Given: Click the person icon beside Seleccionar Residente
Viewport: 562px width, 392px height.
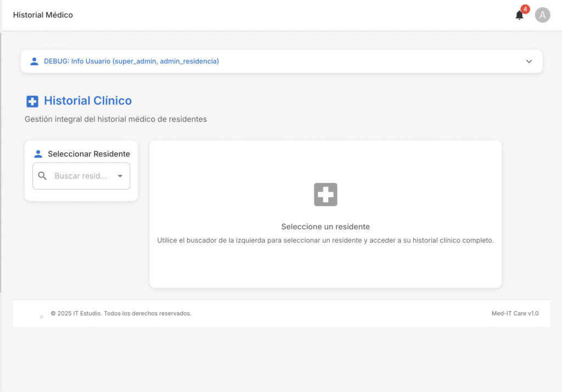Looking at the screenshot, I should 38,154.
